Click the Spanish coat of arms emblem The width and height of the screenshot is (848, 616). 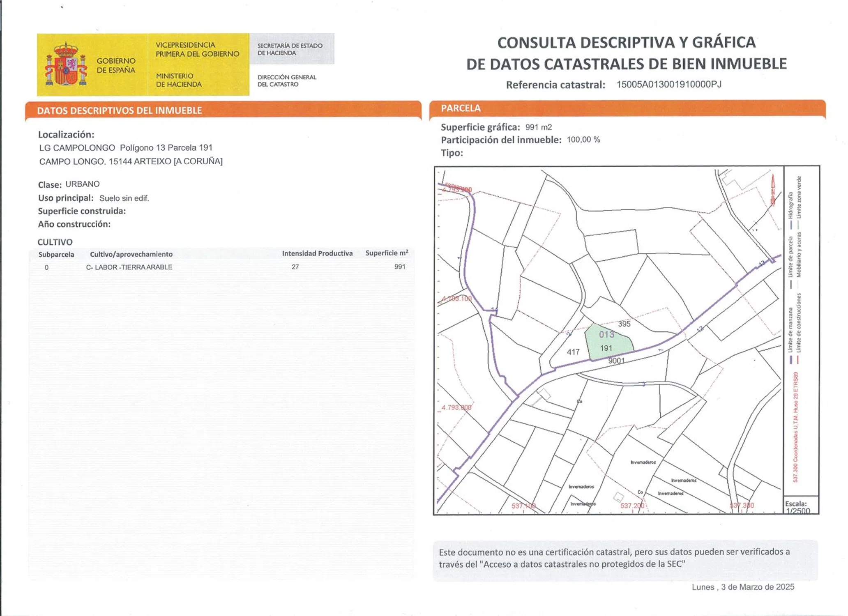point(66,64)
